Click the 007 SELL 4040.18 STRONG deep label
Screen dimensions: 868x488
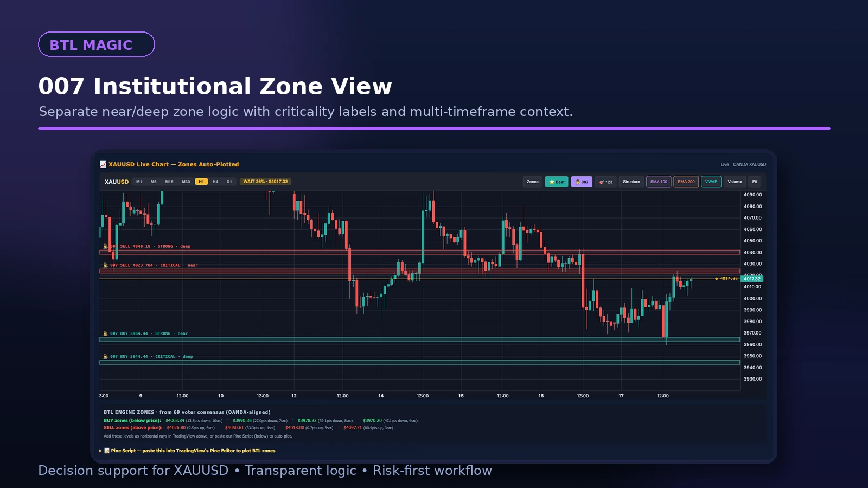[x=147, y=246]
